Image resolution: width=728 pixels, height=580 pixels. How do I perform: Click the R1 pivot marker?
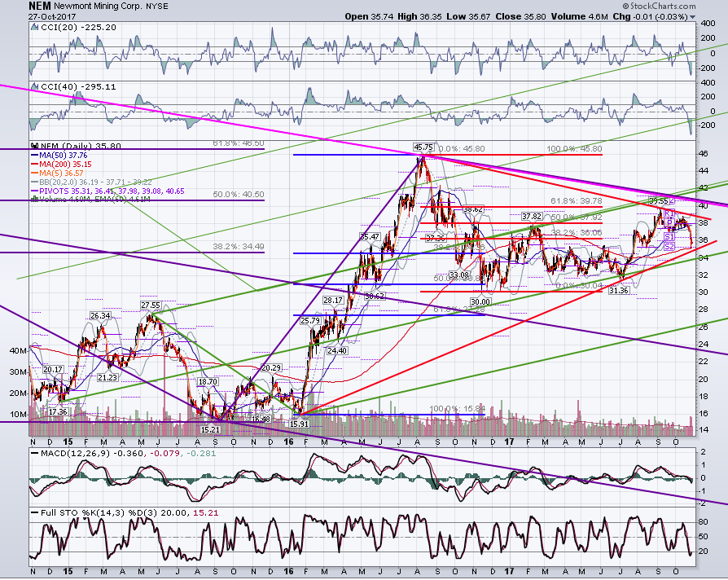click(x=669, y=213)
